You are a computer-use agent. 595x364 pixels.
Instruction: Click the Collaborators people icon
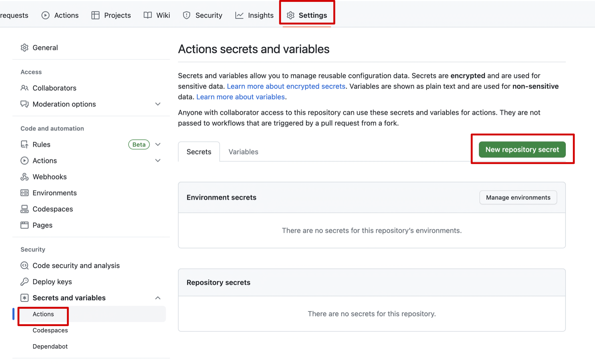(x=24, y=88)
